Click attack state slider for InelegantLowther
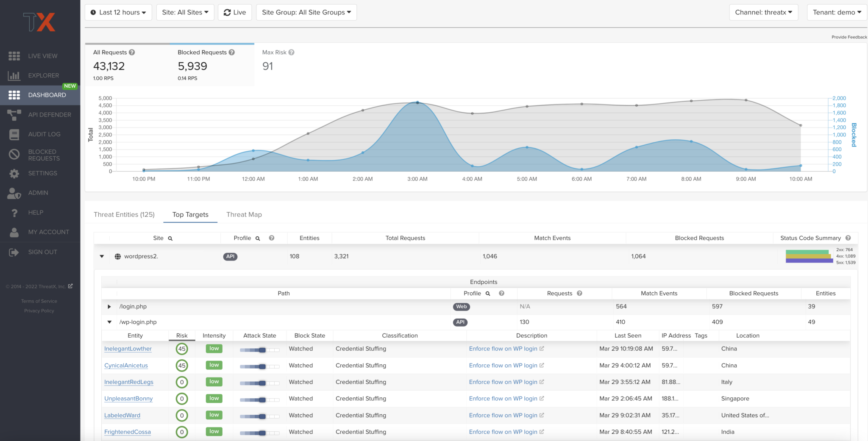 tap(259, 350)
